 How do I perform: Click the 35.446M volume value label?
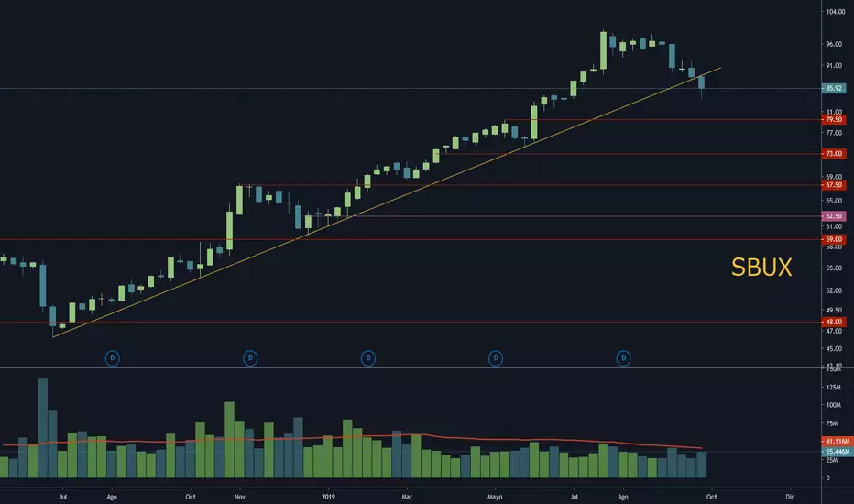point(837,451)
